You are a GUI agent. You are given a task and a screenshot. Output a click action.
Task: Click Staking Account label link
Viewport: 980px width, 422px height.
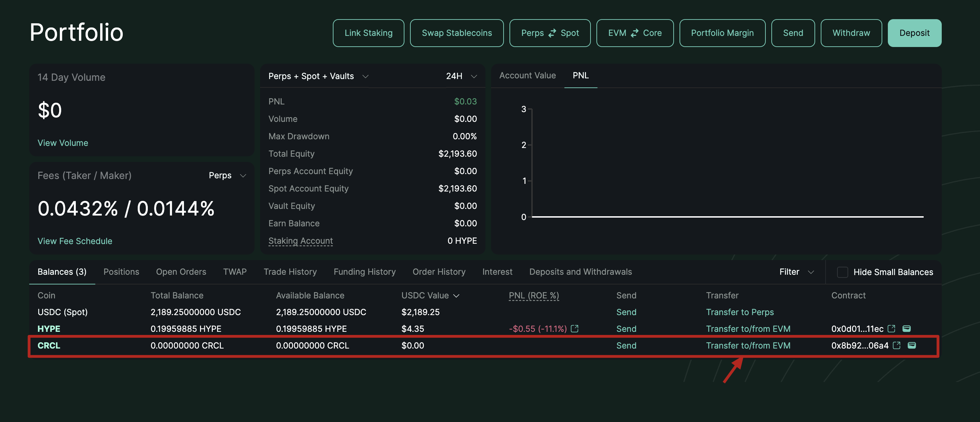pos(300,241)
